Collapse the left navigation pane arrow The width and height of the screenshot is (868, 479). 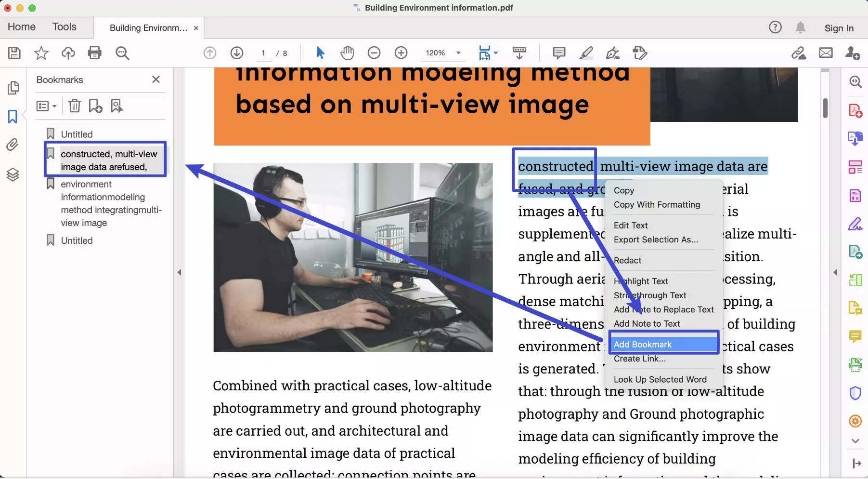[179, 272]
